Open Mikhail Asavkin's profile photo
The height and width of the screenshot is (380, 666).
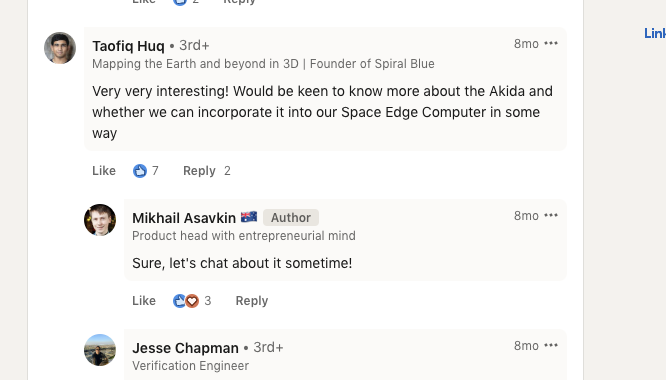[100, 220]
